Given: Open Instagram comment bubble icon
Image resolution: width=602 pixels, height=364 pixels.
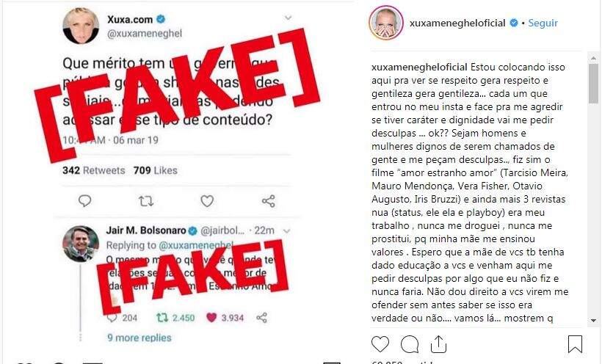Looking at the screenshot, I should (x=410, y=344).
